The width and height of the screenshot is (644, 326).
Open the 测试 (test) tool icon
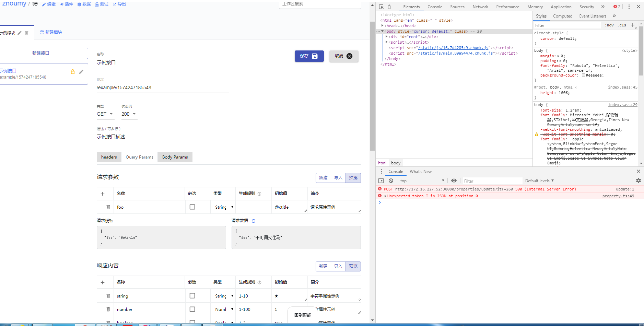(x=97, y=4)
